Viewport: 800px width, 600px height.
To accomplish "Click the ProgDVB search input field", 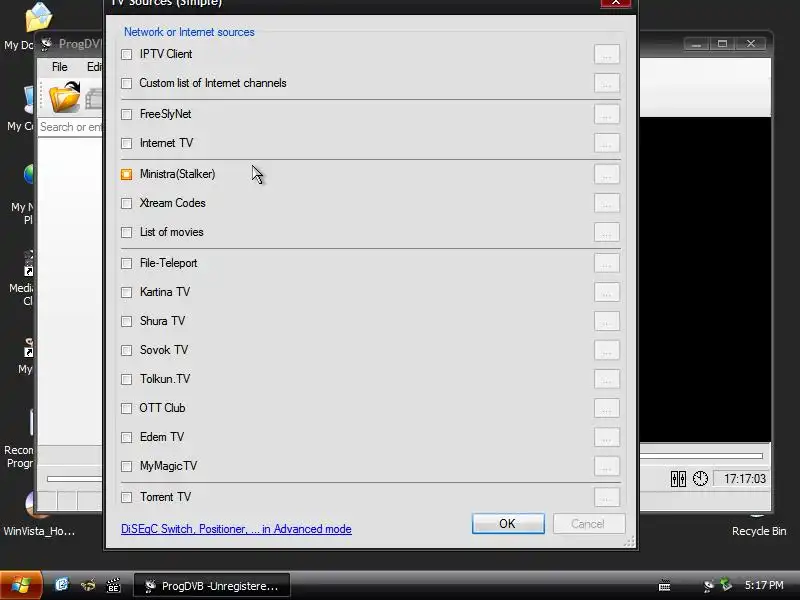I will point(70,127).
